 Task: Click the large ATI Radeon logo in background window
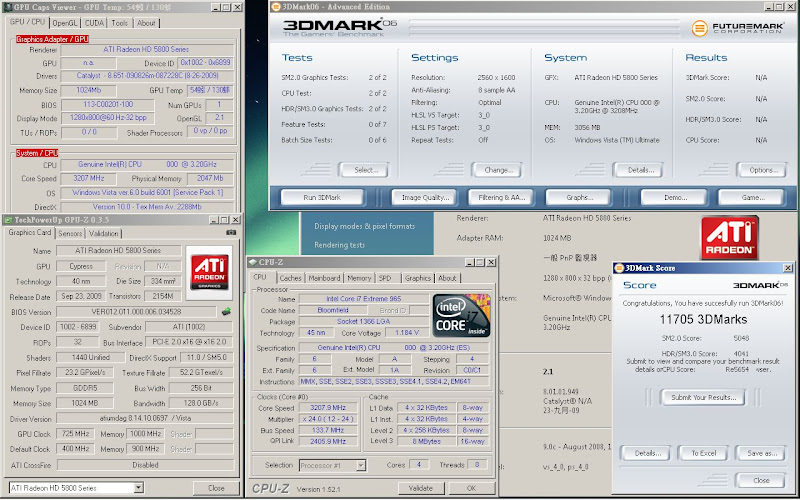pyautogui.click(x=729, y=238)
